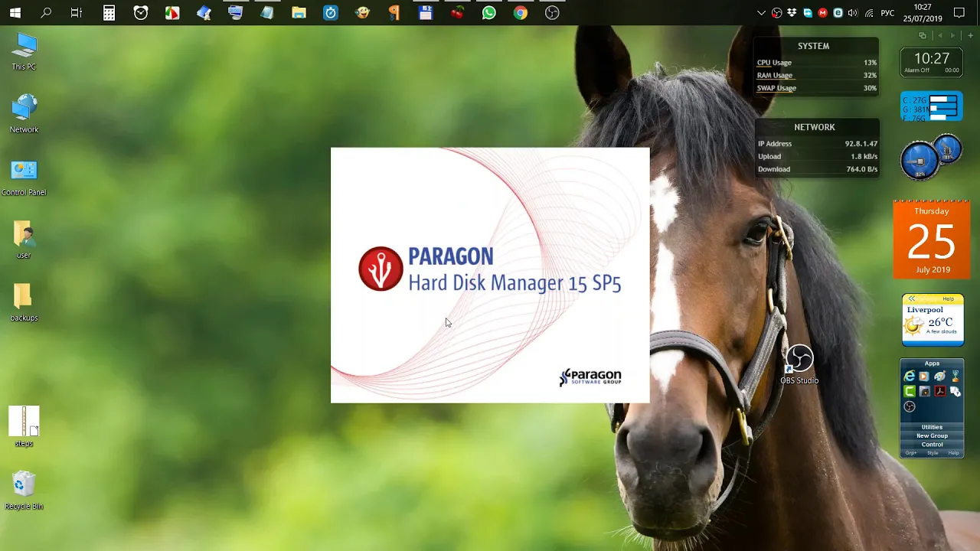Screen dimensions: 980x551
Task: Click the Thursday 25 calendar widget
Action: coord(932,240)
